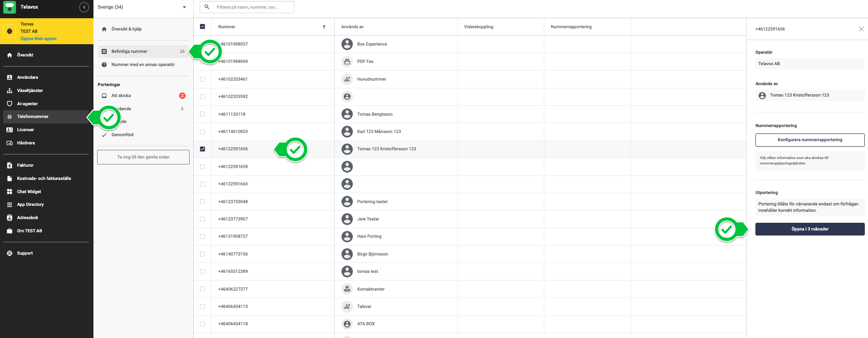
Task: Close the number details panel
Action: click(x=861, y=29)
